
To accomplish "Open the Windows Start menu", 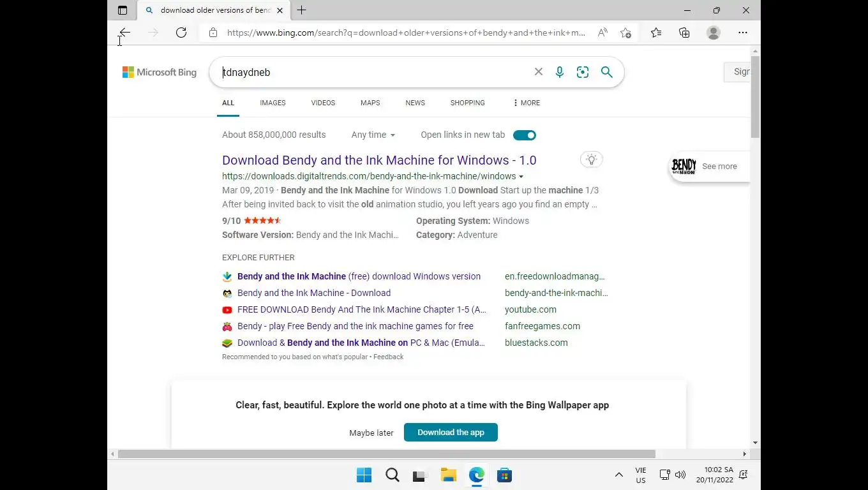I will [364, 475].
